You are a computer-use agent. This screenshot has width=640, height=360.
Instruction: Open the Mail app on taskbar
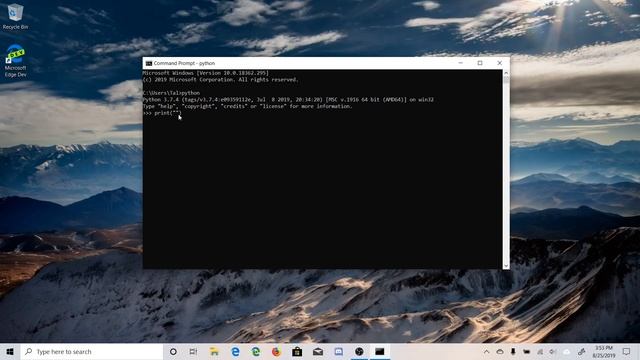point(318,351)
